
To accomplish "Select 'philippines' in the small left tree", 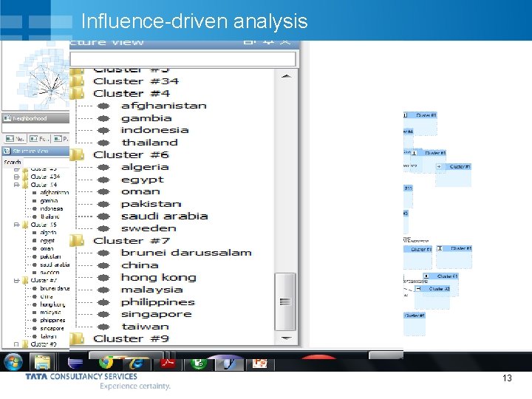I will click(52, 320).
